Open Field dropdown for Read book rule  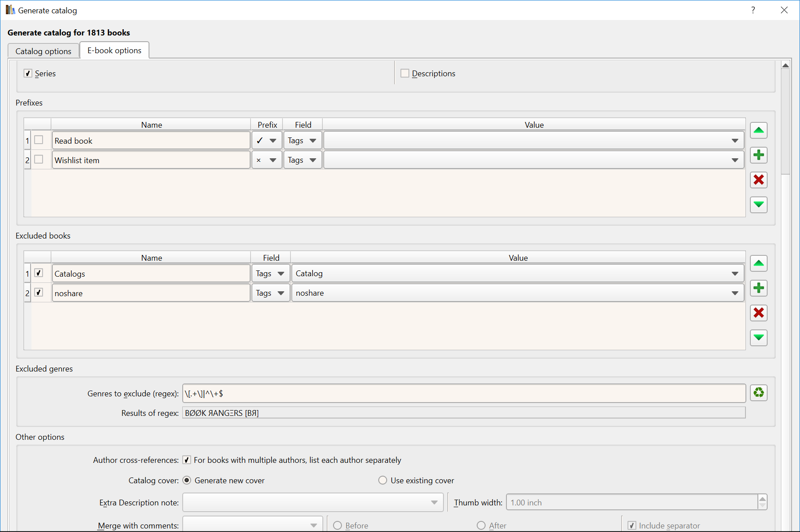302,141
